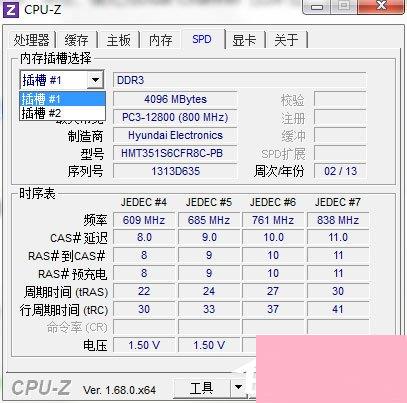The width and height of the screenshot is (407, 403).
Task: Click the 609 MHz frequency cell
Action: click(x=144, y=220)
